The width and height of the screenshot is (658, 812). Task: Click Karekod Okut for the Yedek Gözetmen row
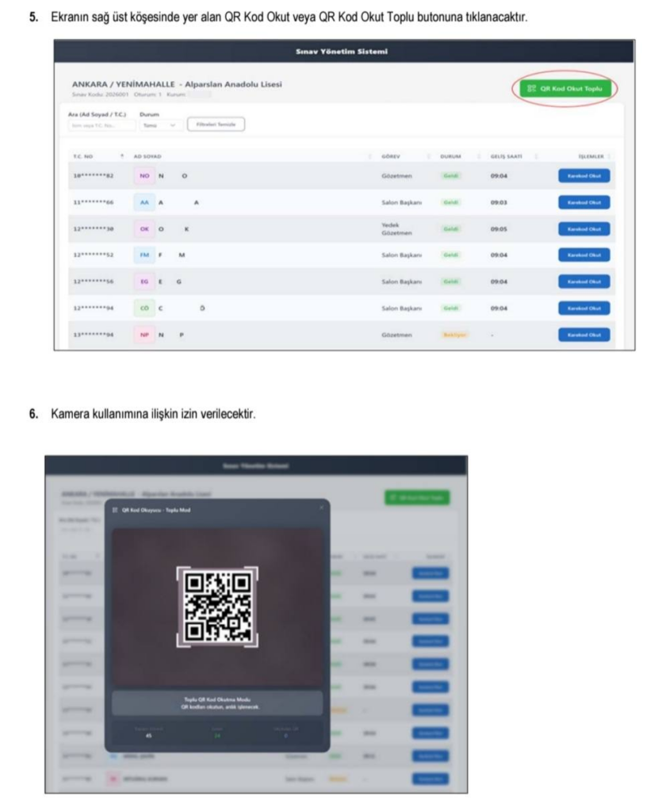584,229
